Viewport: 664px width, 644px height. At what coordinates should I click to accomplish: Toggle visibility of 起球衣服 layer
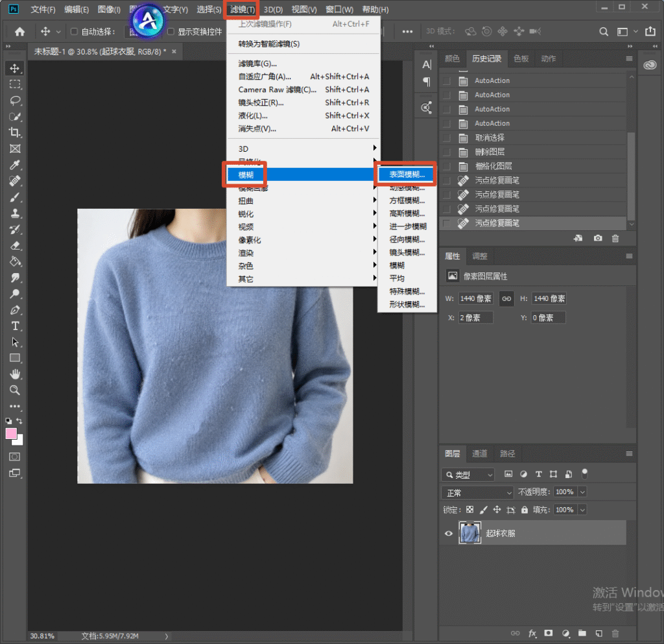click(x=449, y=534)
